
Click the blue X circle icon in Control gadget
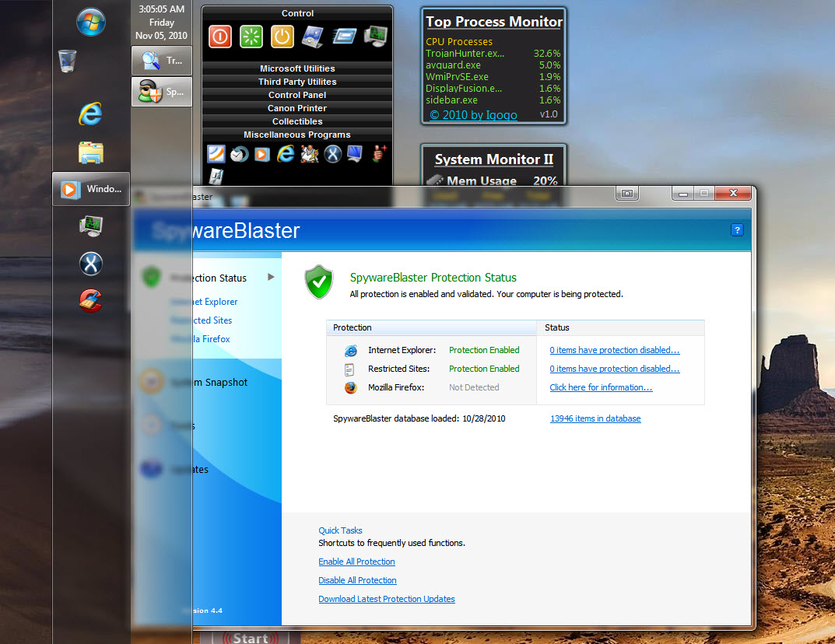(333, 154)
